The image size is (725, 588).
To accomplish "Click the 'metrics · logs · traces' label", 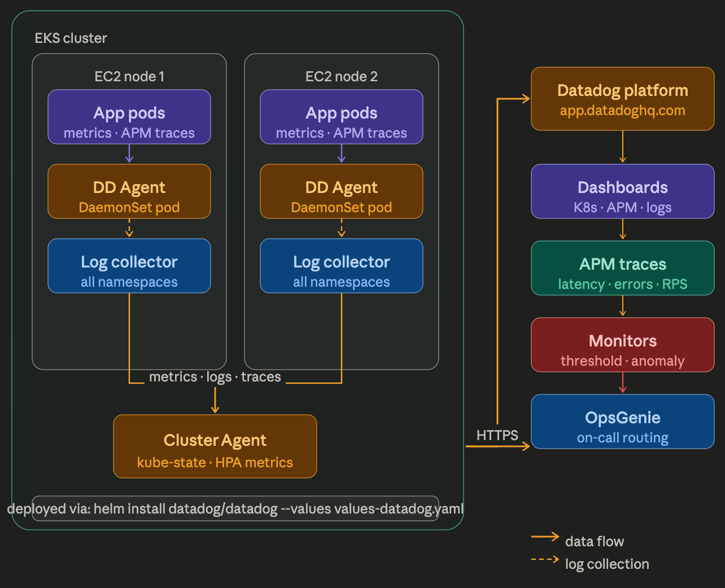I will pos(215,377).
